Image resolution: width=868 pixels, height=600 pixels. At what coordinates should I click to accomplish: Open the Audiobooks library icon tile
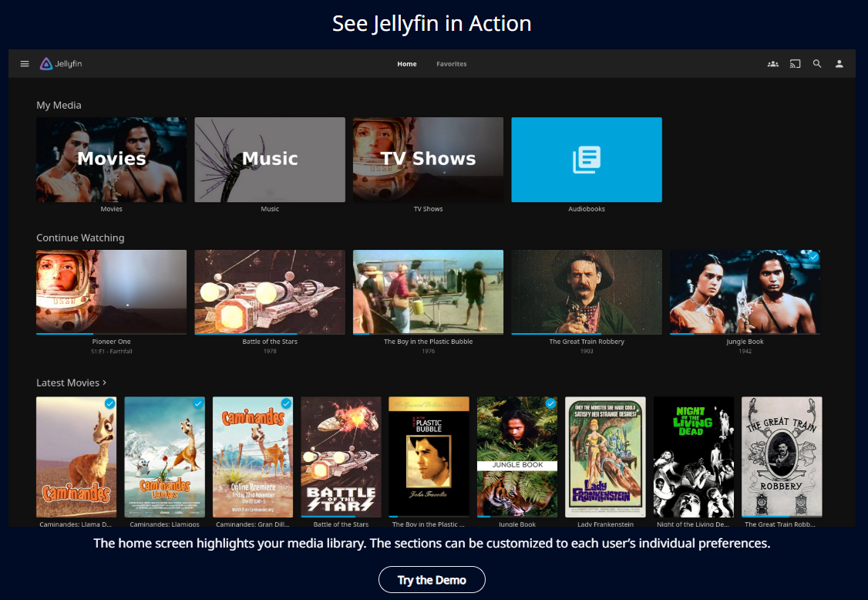586,160
